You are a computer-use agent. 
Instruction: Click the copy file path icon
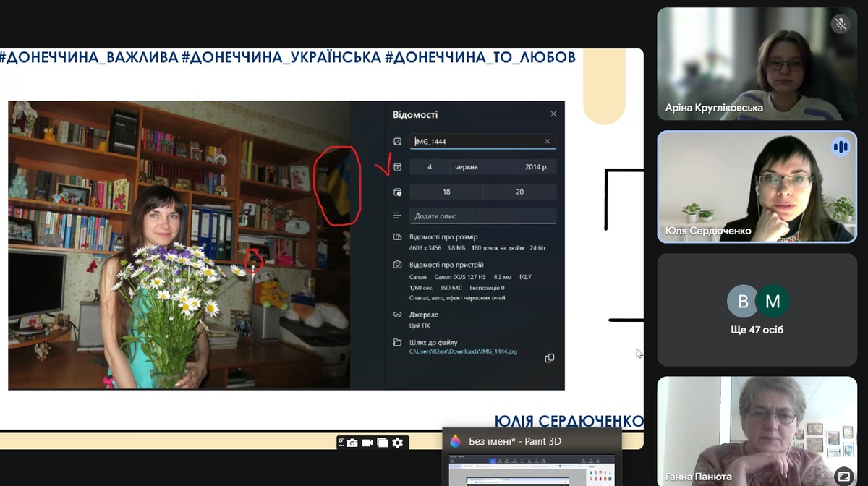[x=550, y=358]
